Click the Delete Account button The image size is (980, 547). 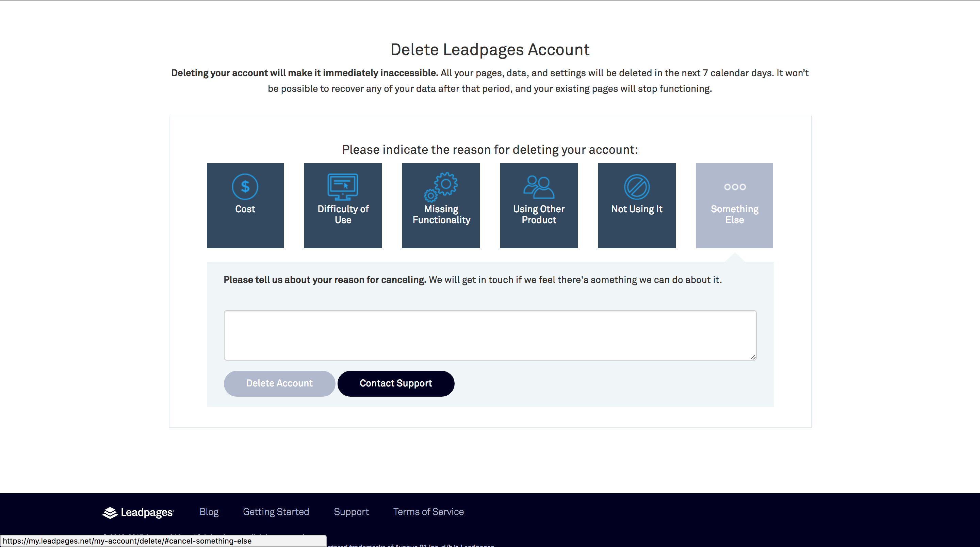coord(279,383)
